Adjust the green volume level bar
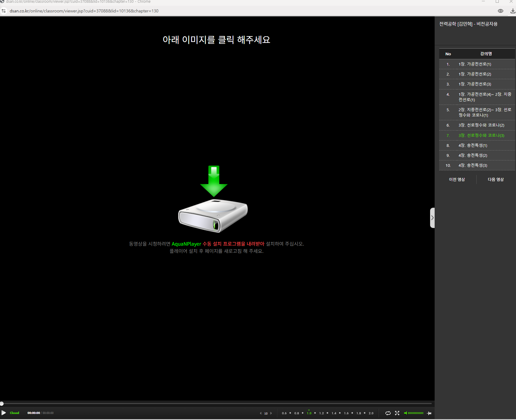 416,413
